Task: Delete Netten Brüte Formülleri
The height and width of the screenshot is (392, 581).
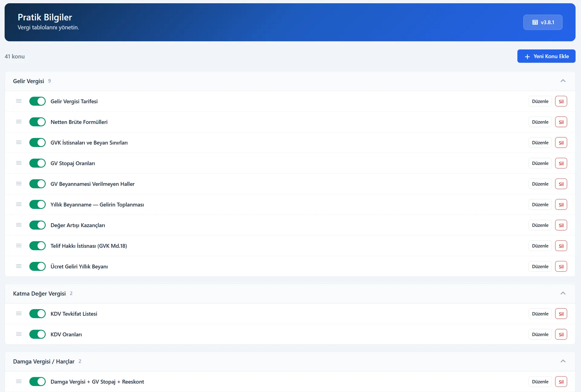Action: 561,122
